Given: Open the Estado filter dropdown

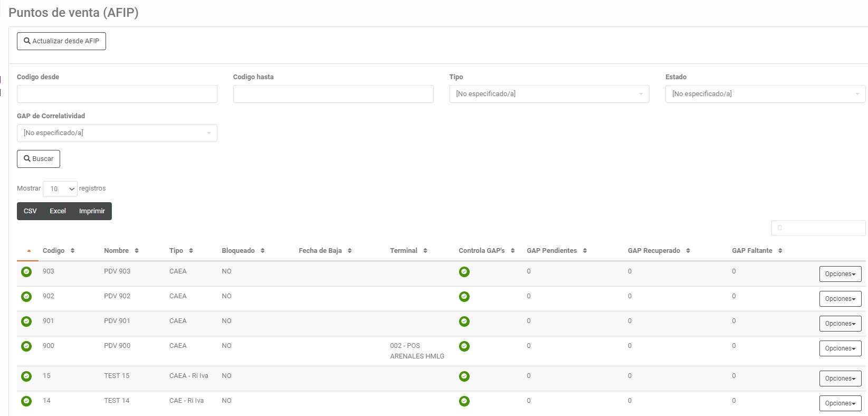Looking at the screenshot, I should 765,94.
